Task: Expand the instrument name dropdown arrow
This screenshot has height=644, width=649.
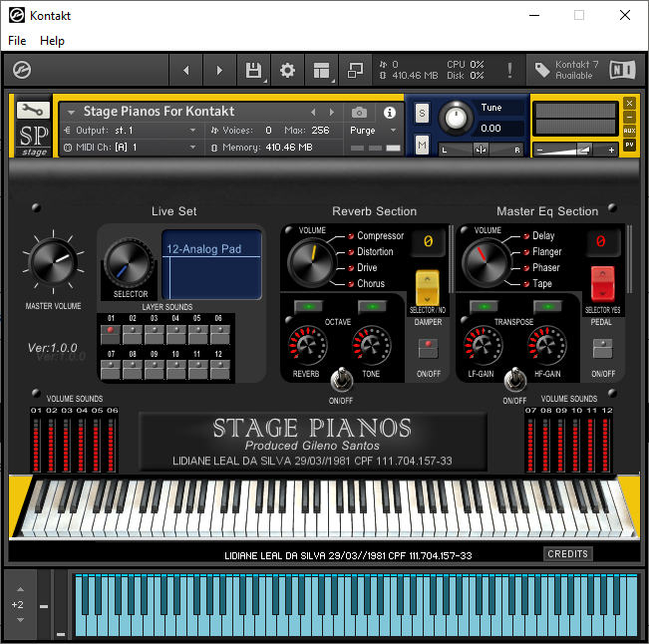Action: tap(71, 112)
